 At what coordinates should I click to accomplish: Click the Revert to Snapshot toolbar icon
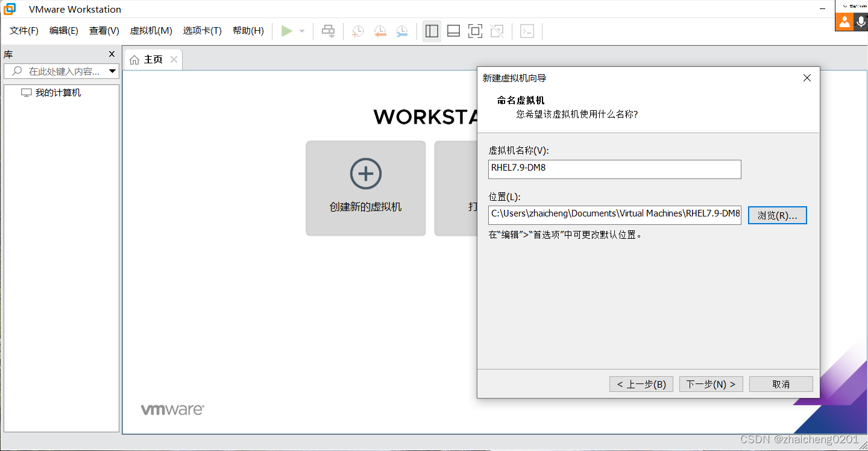click(x=380, y=31)
